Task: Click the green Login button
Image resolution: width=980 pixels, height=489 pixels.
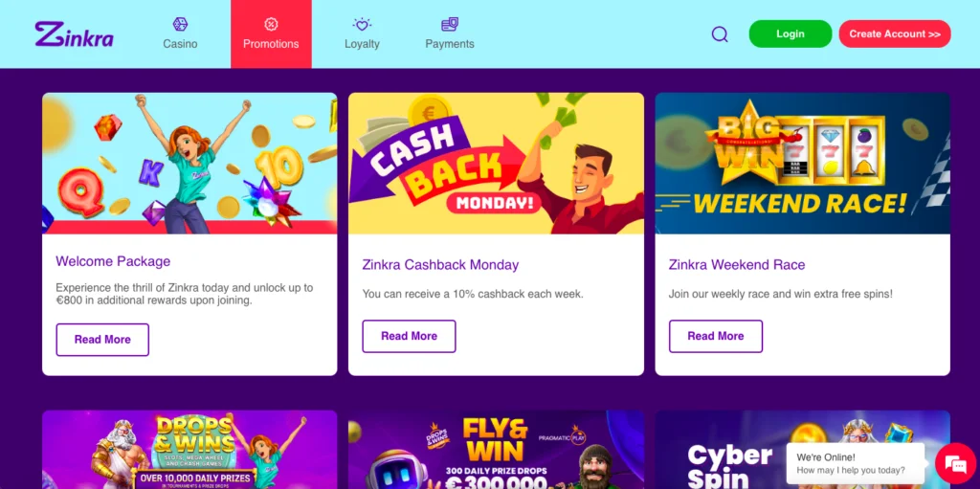Action: 790,33
